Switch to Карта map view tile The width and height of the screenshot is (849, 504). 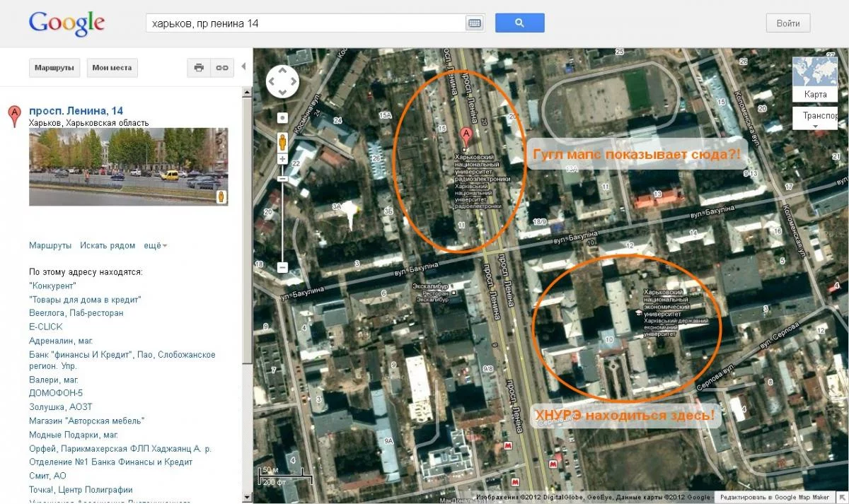coord(815,80)
